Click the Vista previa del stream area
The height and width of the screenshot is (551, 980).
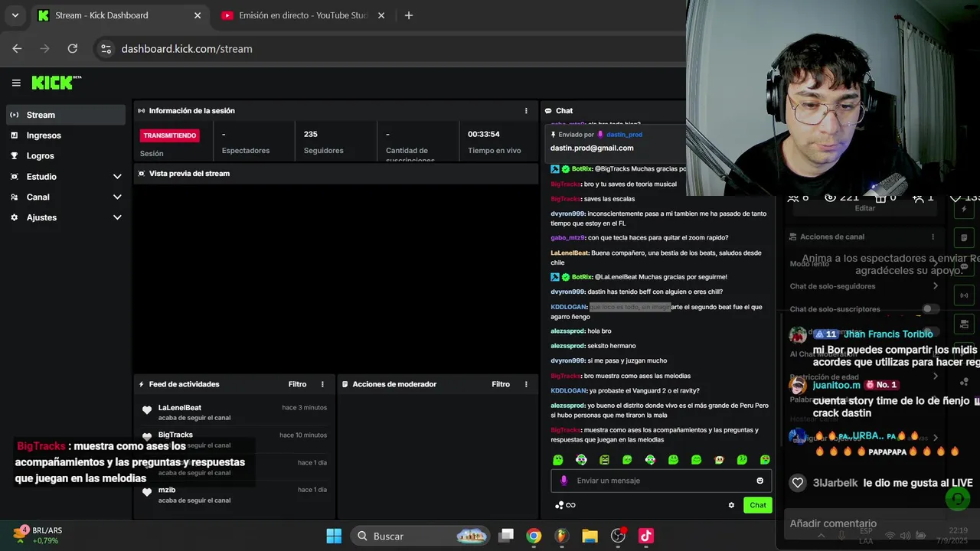335,279
